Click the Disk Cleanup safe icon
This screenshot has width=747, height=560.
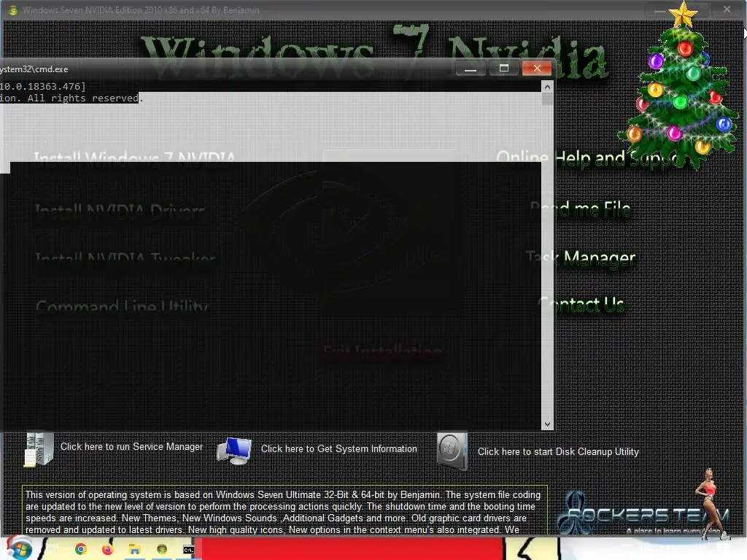(452, 451)
